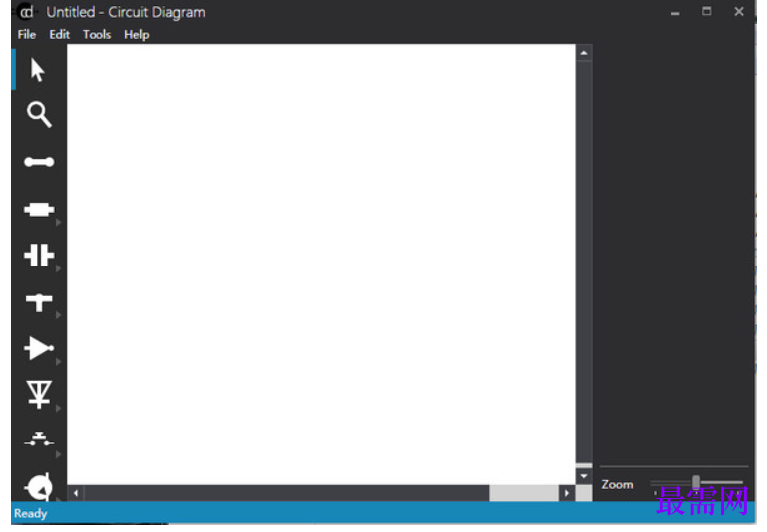This screenshot has height=532, width=767.
Task: Expand the resistor tool variants arrow
Action: pyautogui.click(x=59, y=223)
